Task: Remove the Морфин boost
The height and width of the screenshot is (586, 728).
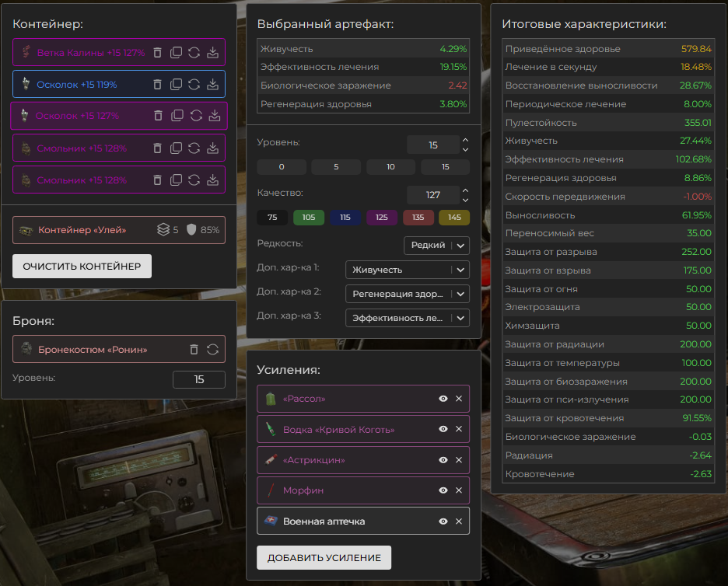Action: click(459, 490)
